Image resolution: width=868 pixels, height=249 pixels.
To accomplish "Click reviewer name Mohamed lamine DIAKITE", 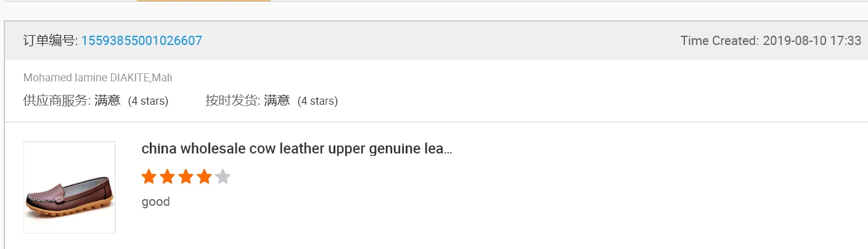I will coord(86,78).
